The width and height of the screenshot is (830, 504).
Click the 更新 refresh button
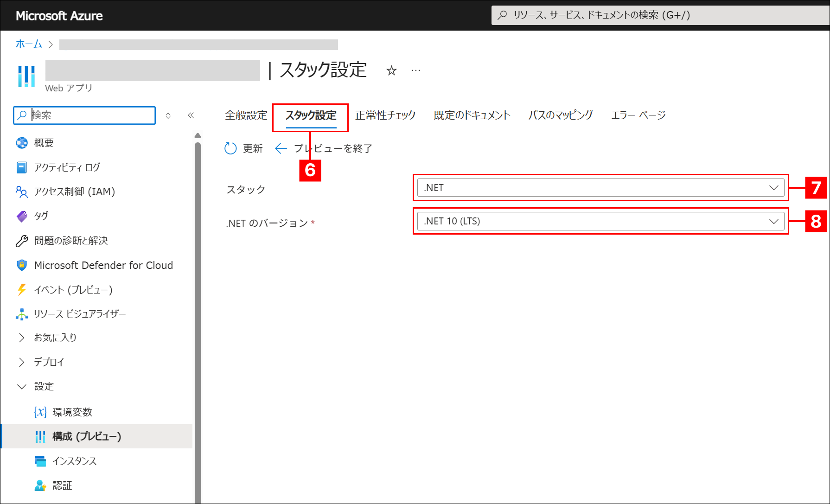tap(244, 148)
